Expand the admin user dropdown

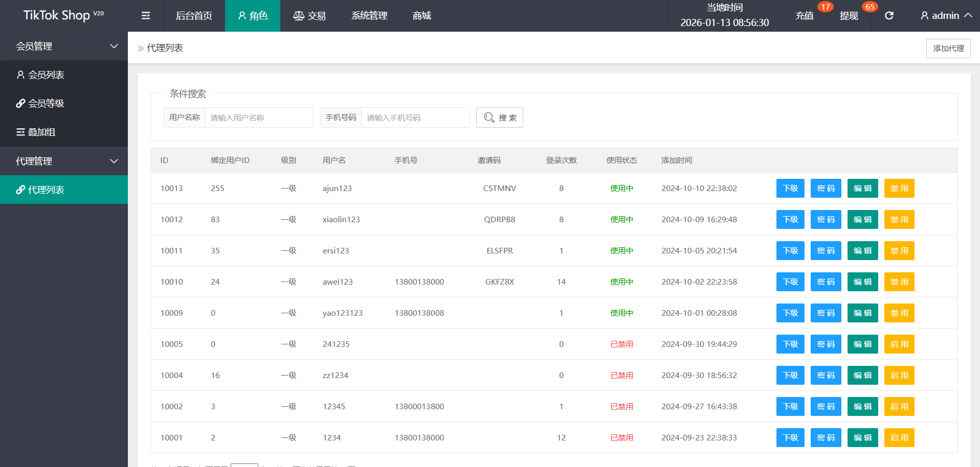946,16
